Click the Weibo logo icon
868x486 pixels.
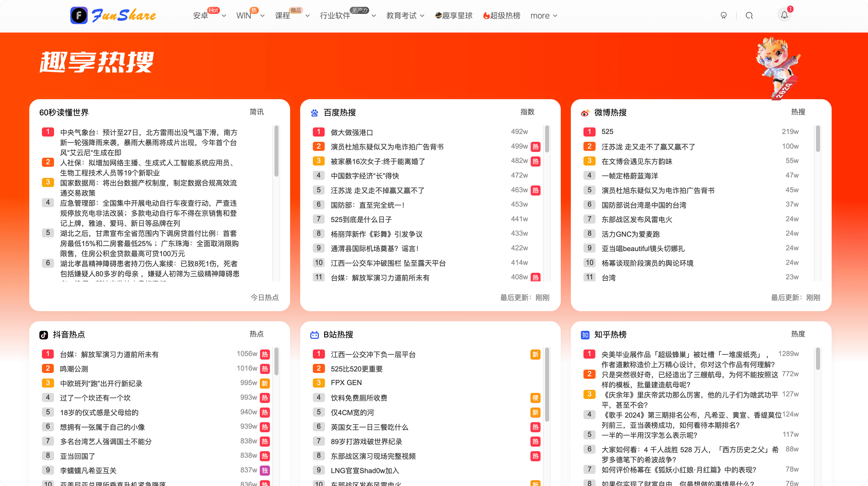585,113
